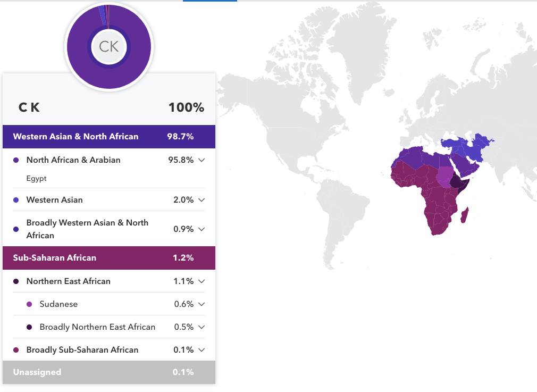The height and width of the screenshot is (392, 537).
Task: Click the CK avatar in the donut chart
Action: (x=109, y=47)
